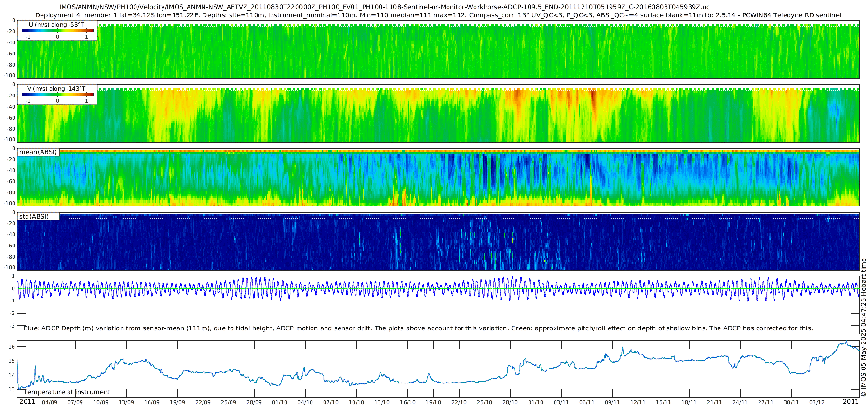This screenshot has height=410, width=868.
Task: Select the 04/09 date tick on the time axis
Action: click(x=50, y=402)
